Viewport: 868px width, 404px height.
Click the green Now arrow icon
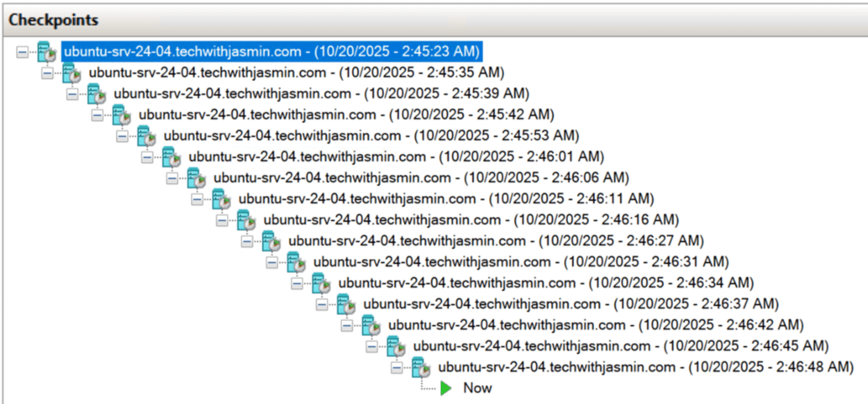click(446, 388)
